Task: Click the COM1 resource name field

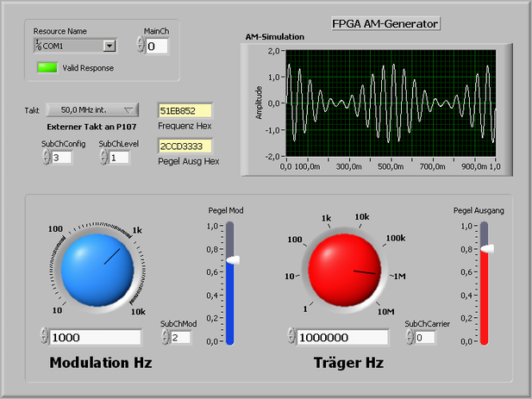Action: 75,46
